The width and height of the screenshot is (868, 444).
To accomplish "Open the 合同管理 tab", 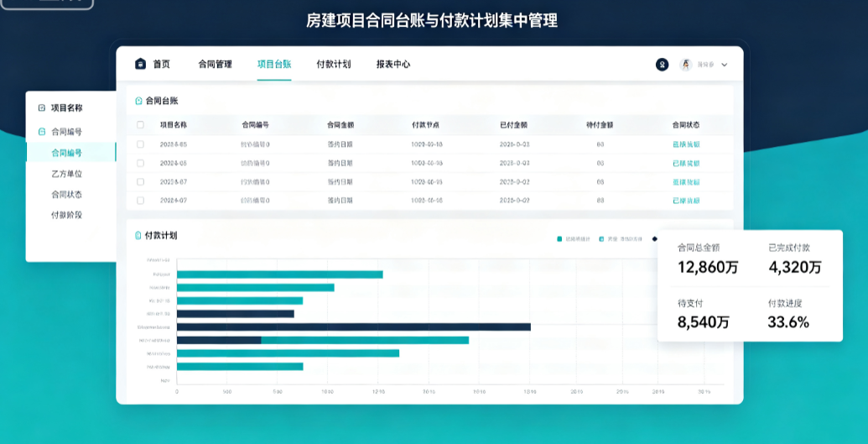I will click(215, 65).
